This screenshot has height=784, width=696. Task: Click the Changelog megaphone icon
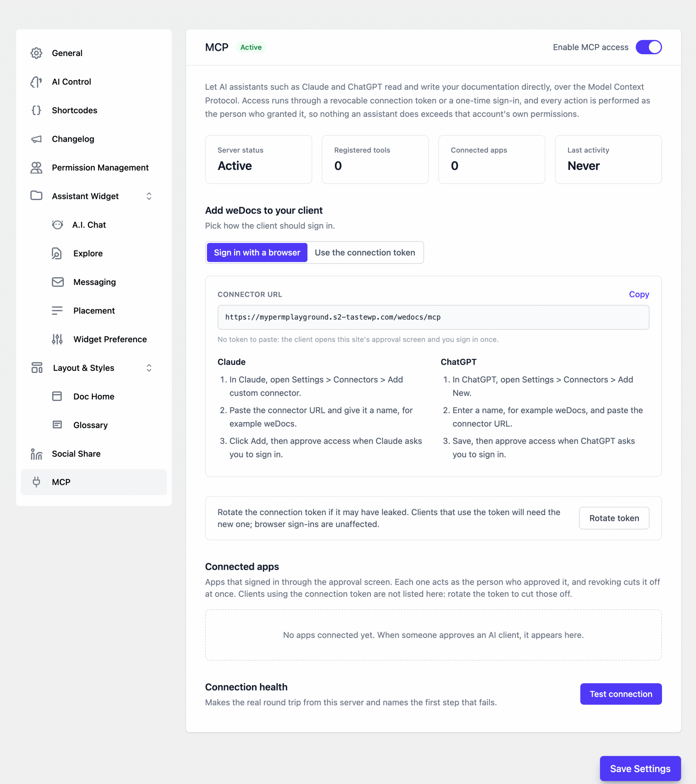[x=36, y=139]
